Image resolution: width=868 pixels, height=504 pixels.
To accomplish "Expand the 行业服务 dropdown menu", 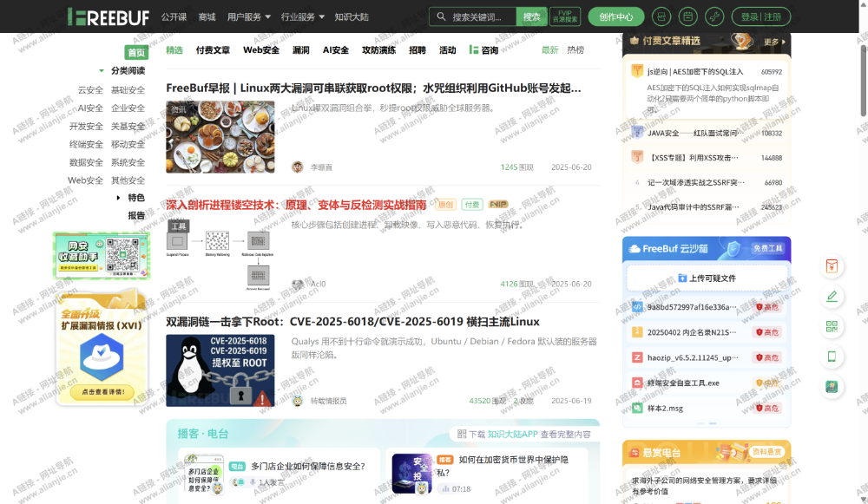I will click(x=303, y=17).
